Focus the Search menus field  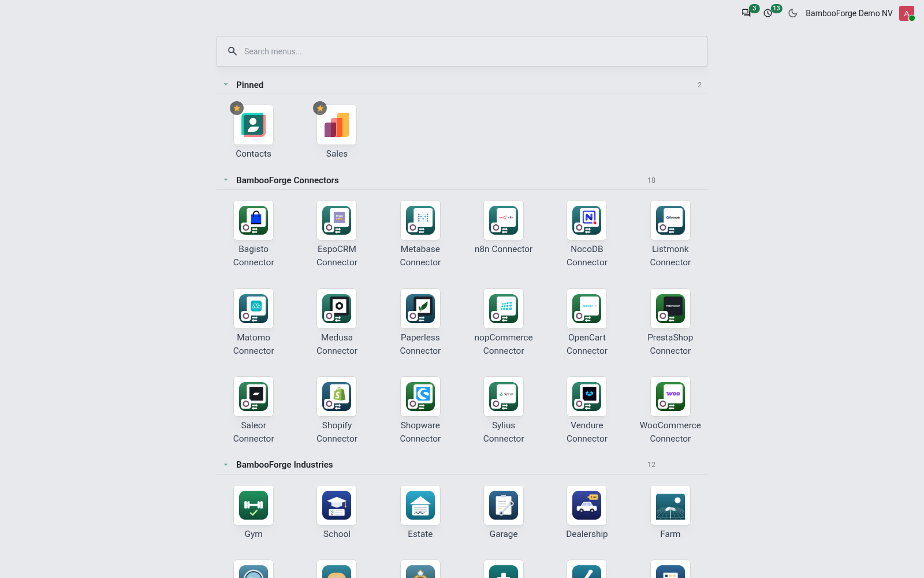462,51
